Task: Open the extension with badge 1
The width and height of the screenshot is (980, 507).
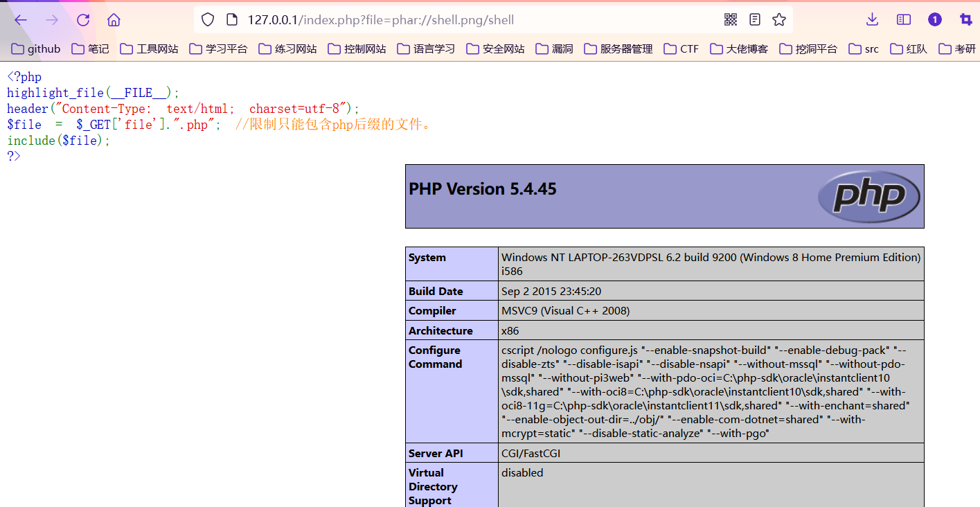Action: (x=935, y=20)
